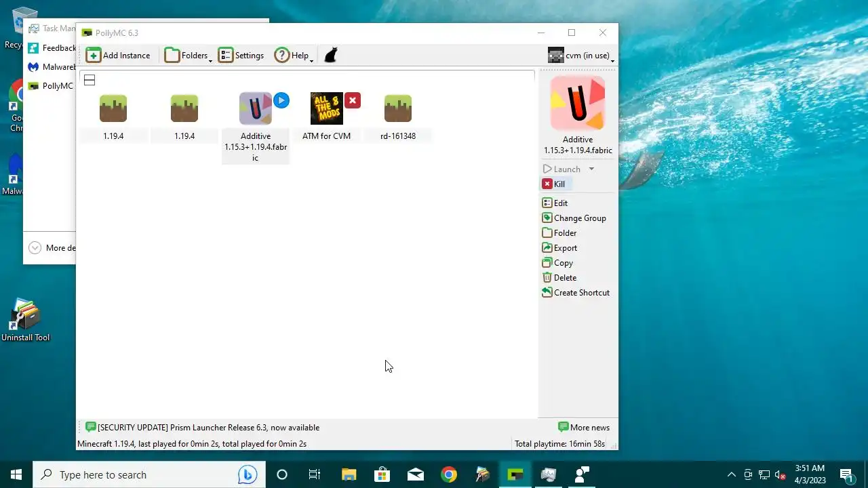Click the Total playtime status text

coord(559,444)
